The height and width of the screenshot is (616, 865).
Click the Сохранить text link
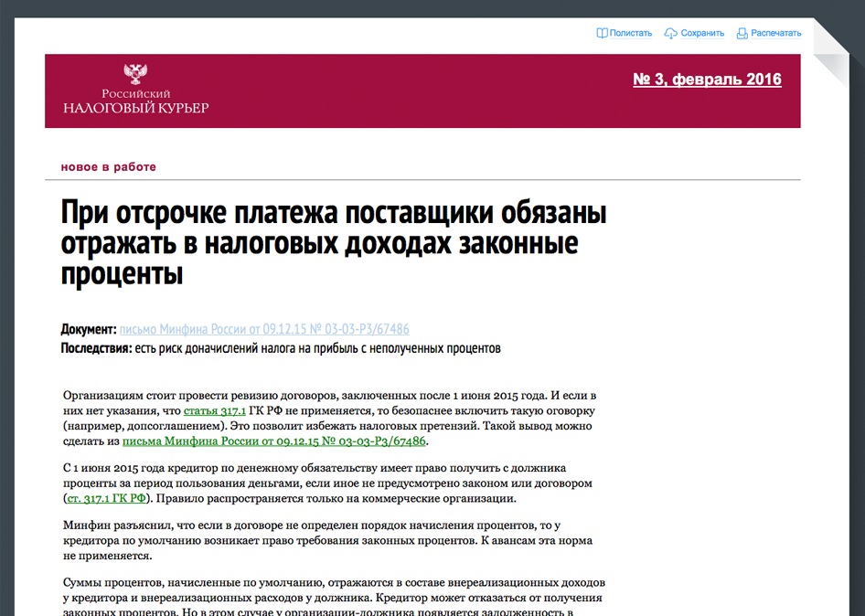coord(702,33)
